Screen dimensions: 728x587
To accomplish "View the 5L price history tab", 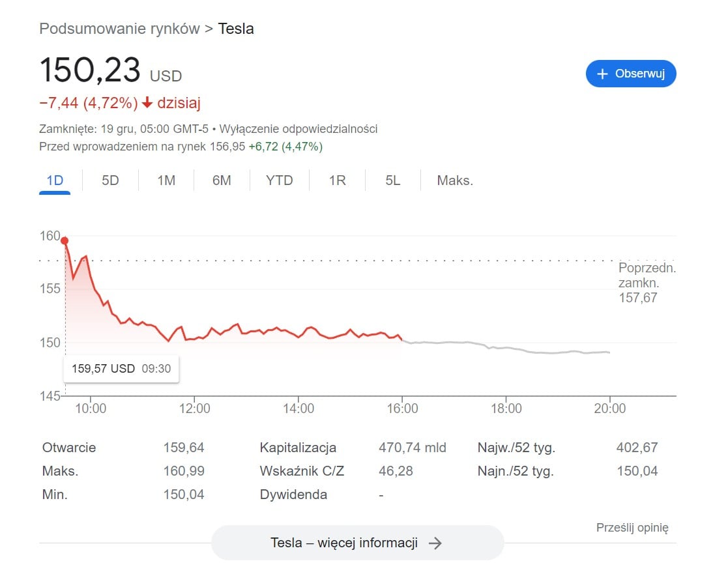I will click(x=392, y=180).
